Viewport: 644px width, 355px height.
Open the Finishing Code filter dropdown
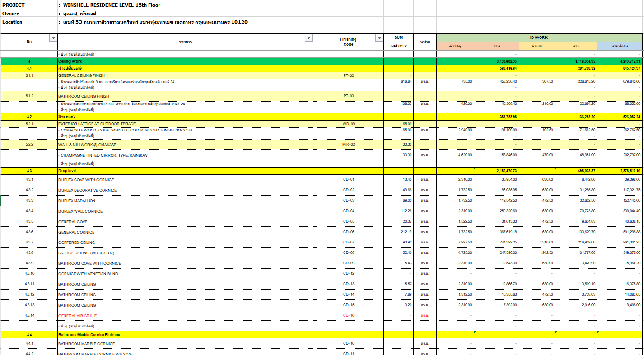(x=379, y=38)
